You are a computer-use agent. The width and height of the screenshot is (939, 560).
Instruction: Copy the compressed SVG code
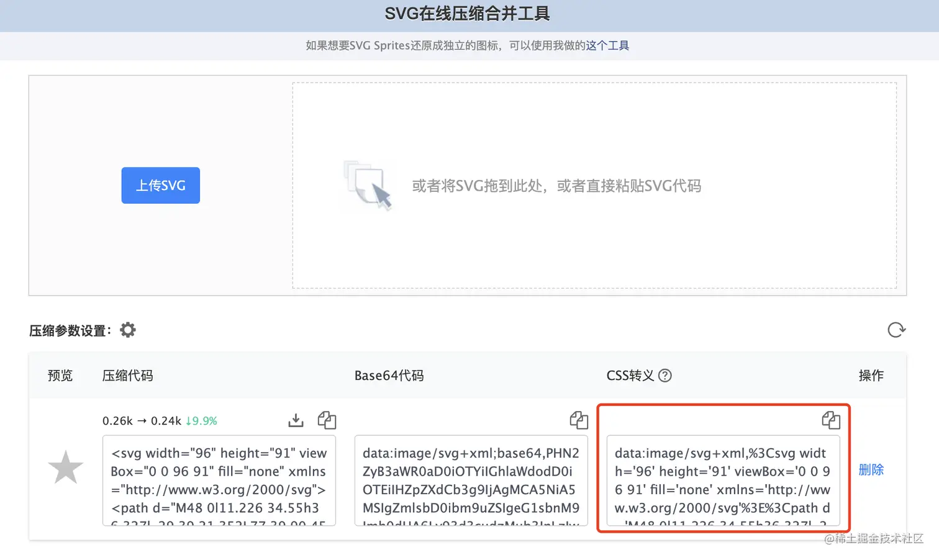tap(327, 420)
